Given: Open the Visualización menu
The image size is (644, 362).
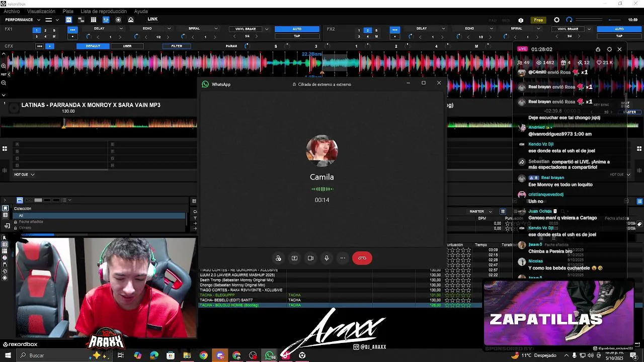Looking at the screenshot, I should coord(41,11).
